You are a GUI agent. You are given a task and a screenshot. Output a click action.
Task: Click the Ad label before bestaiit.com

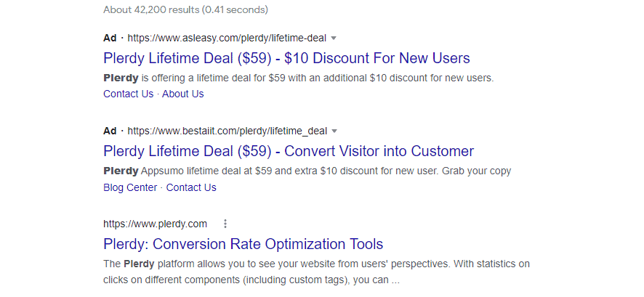[110, 131]
